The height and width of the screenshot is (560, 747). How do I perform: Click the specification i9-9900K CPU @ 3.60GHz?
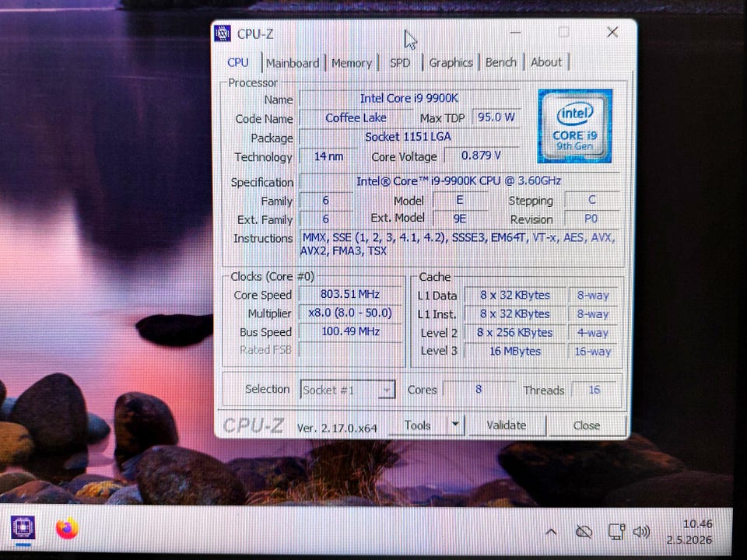(x=459, y=181)
